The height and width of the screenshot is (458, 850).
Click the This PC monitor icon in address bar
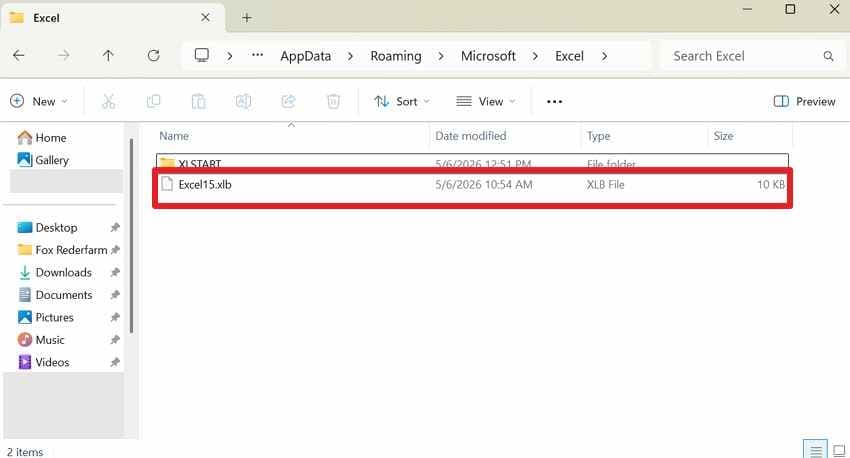[202, 55]
